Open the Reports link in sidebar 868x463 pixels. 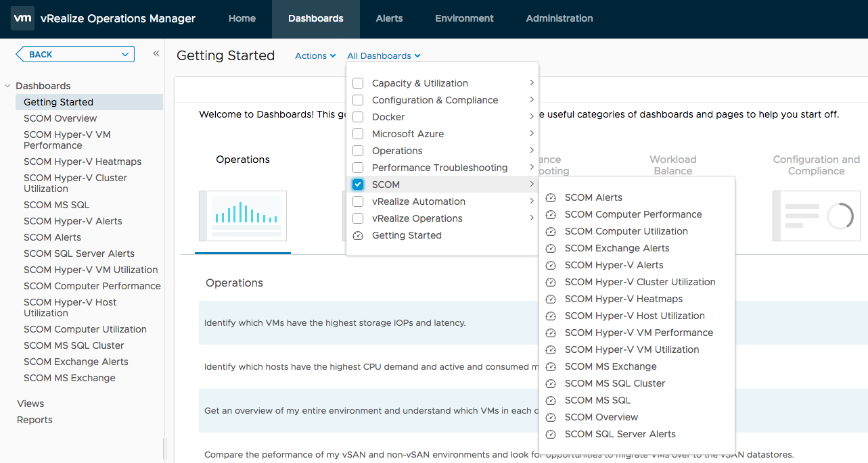[x=35, y=420]
